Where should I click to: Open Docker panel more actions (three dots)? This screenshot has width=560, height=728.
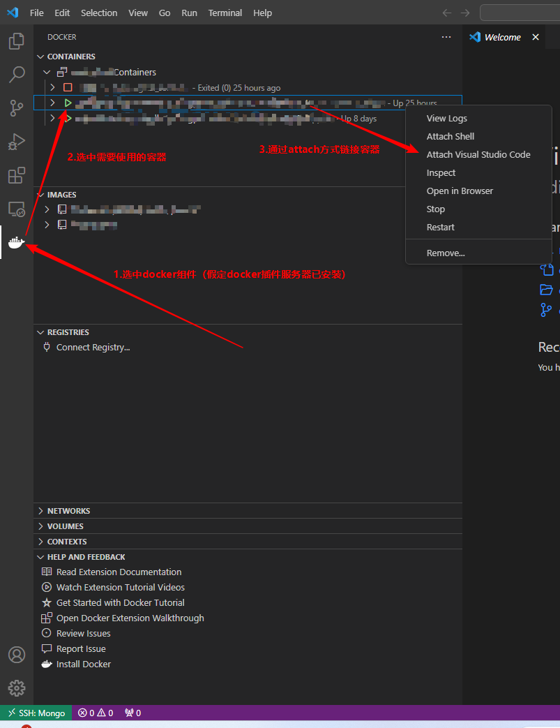click(446, 37)
